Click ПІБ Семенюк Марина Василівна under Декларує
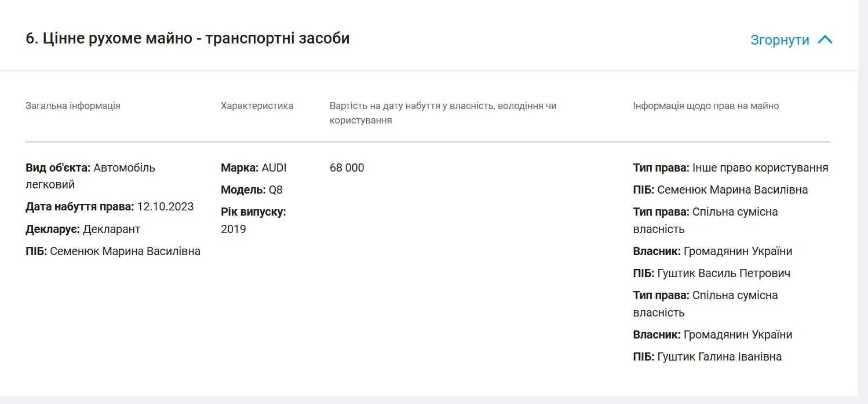868x404 pixels. click(x=113, y=251)
